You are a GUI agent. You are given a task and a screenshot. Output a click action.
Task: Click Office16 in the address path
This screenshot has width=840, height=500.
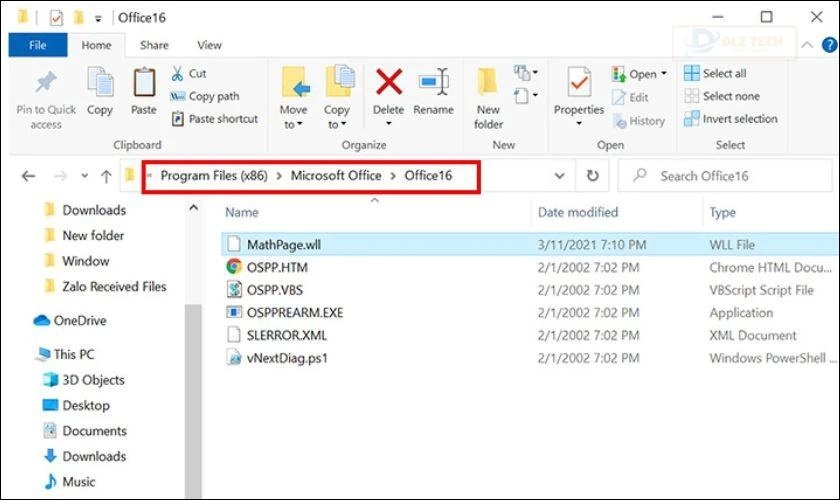click(x=428, y=176)
